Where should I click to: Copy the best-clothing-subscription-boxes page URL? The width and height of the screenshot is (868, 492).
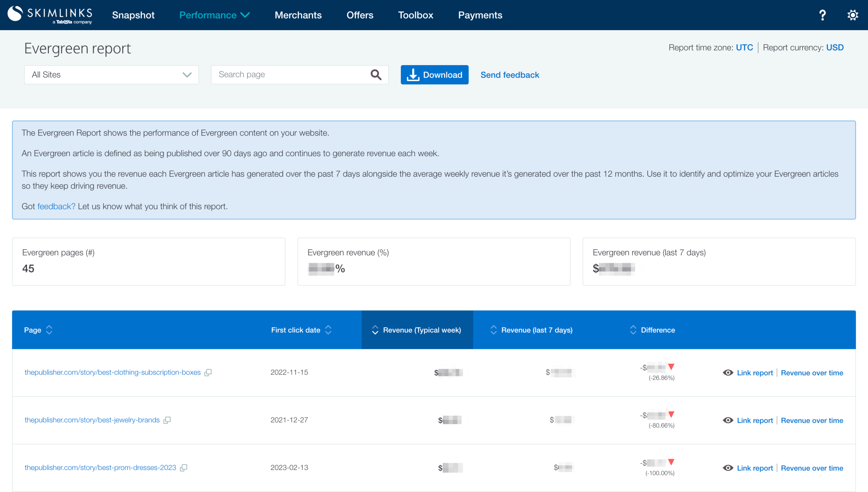(208, 373)
